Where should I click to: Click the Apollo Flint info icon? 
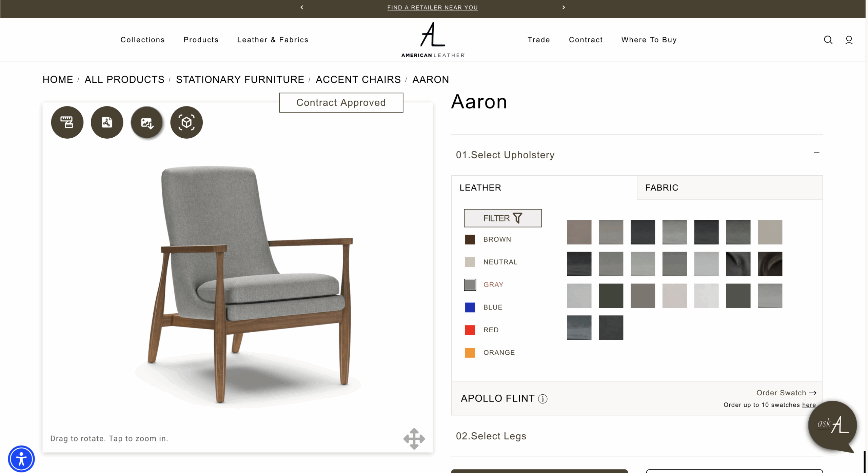point(542,399)
